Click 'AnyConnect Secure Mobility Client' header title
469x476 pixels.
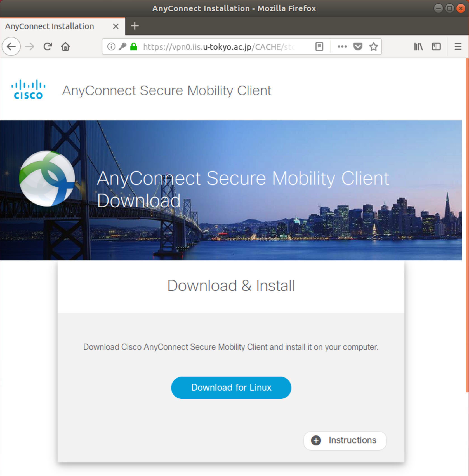[x=167, y=91]
